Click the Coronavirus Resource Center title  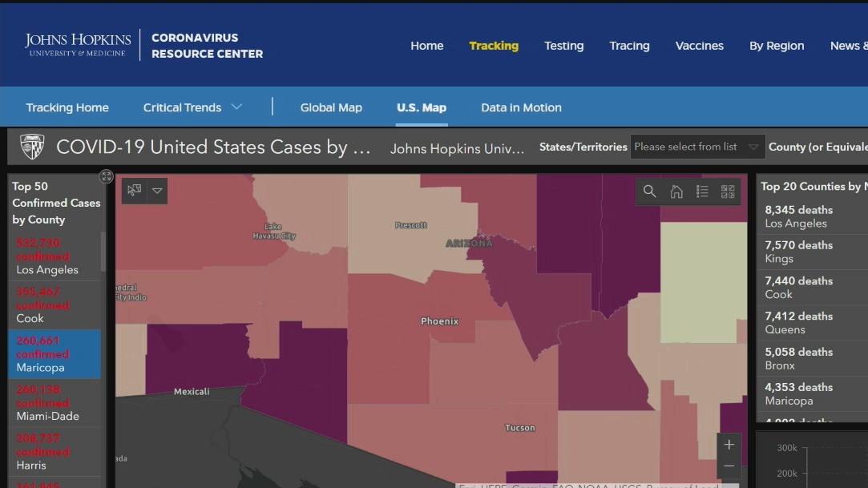pos(207,46)
